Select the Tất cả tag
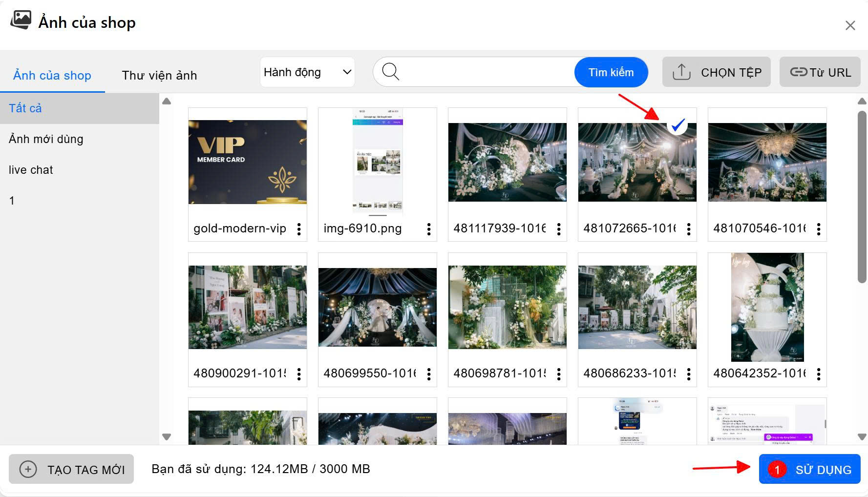868x497 pixels. click(80, 108)
